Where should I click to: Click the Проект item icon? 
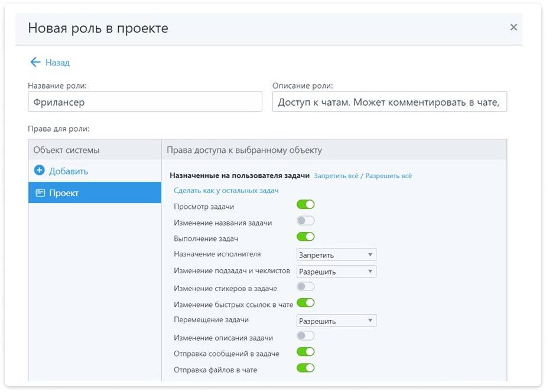[40, 193]
